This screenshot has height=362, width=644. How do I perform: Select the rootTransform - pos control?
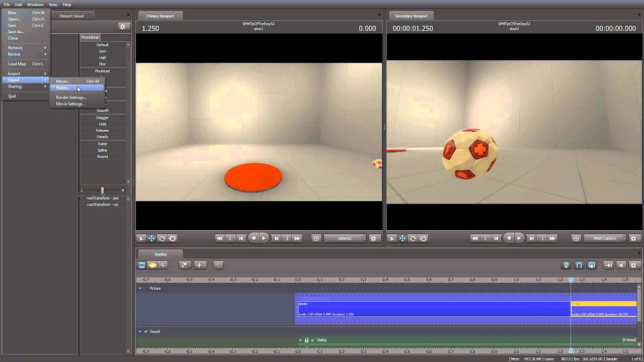coord(103,198)
